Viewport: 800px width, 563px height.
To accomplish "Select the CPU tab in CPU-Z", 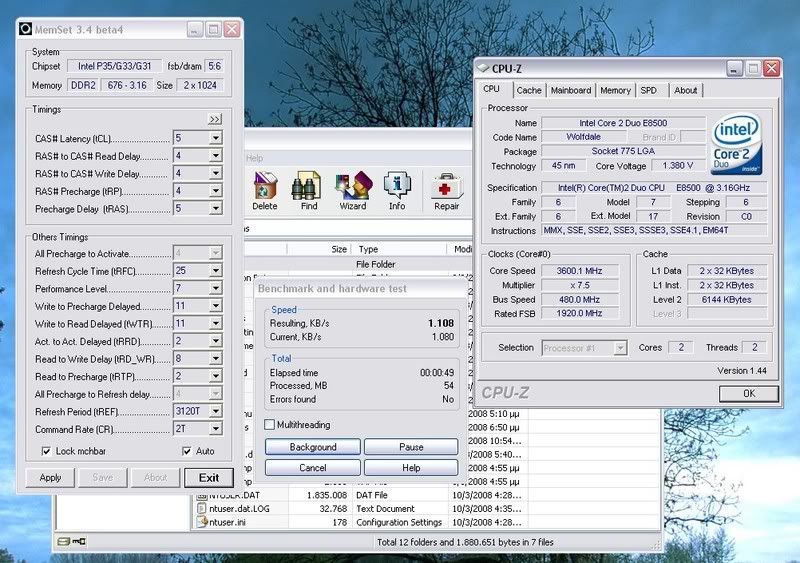I will [491, 89].
